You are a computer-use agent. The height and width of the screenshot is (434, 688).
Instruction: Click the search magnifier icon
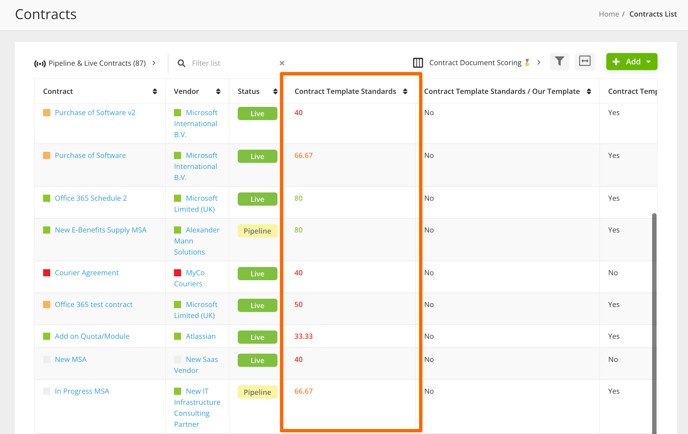point(181,63)
